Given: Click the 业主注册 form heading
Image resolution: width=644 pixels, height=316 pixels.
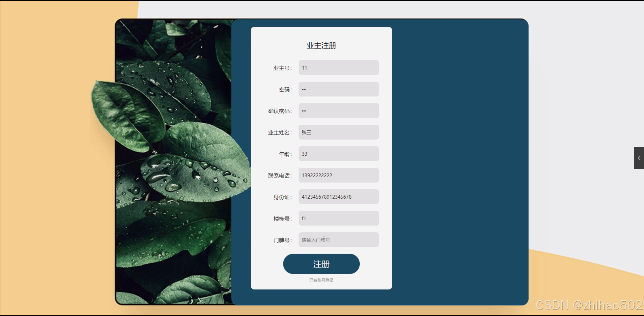Looking at the screenshot, I should point(321,46).
